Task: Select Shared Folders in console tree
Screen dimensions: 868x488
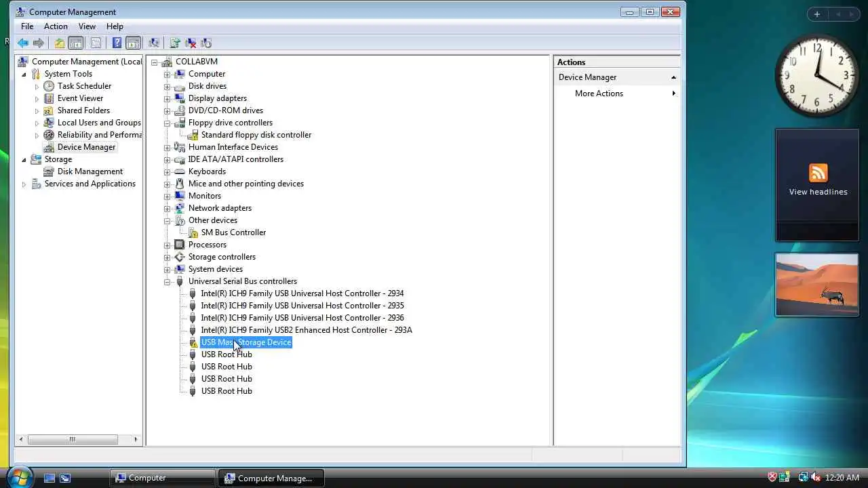Action: point(83,110)
